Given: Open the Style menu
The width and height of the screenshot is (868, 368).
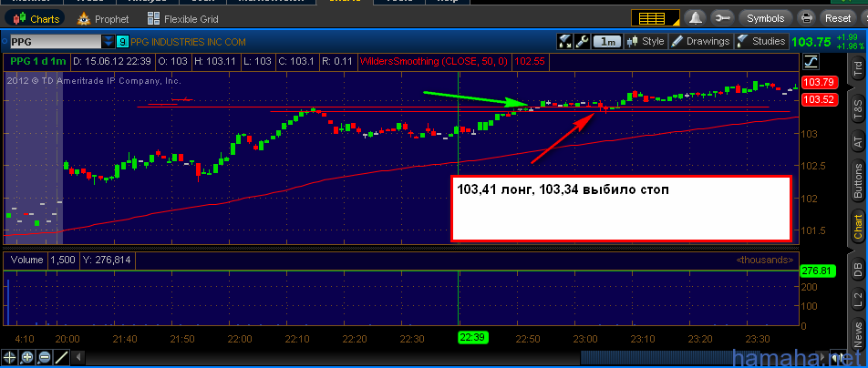Looking at the screenshot, I should coord(646,41).
